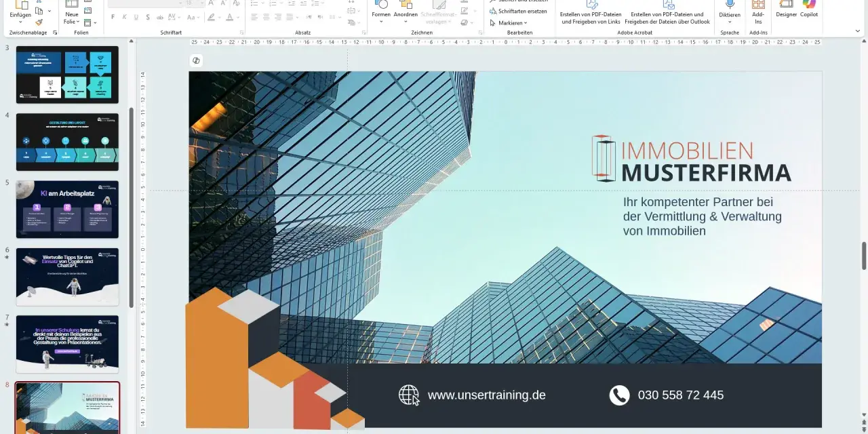The height and width of the screenshot is (434, 868).
Task: Expand the Copy options dropdown arrow
Action: pos(49,11)
